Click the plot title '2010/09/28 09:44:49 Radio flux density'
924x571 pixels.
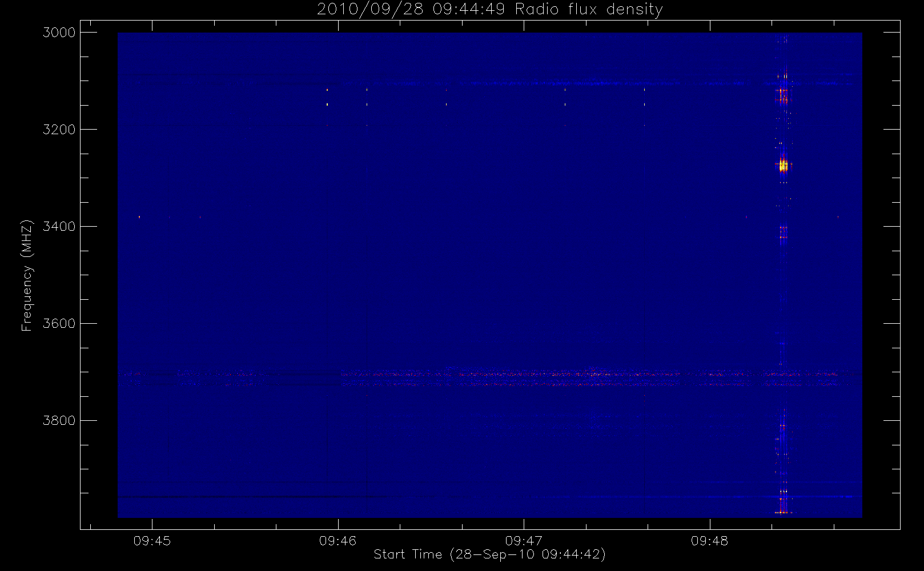point(489,10)
